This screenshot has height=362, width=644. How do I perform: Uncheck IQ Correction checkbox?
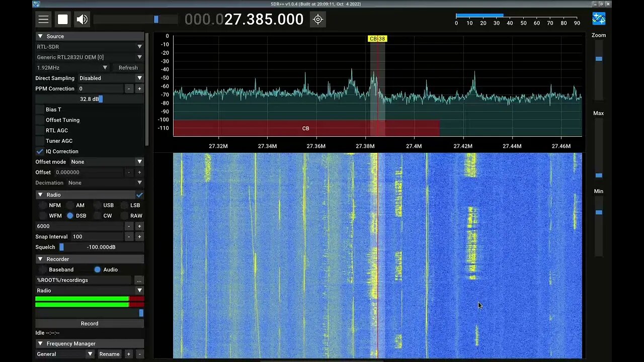click(x=40, y=151)
